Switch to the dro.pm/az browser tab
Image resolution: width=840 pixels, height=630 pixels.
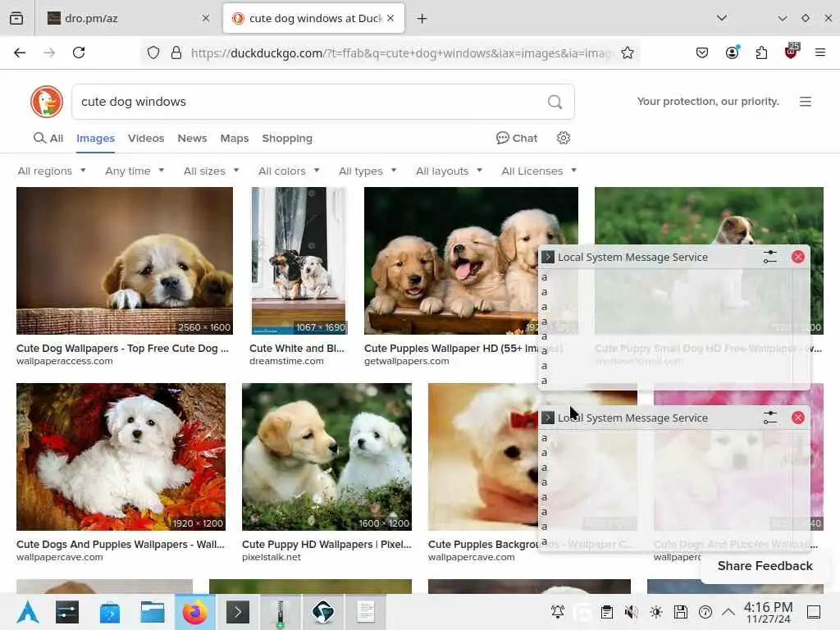pos(127,18)
